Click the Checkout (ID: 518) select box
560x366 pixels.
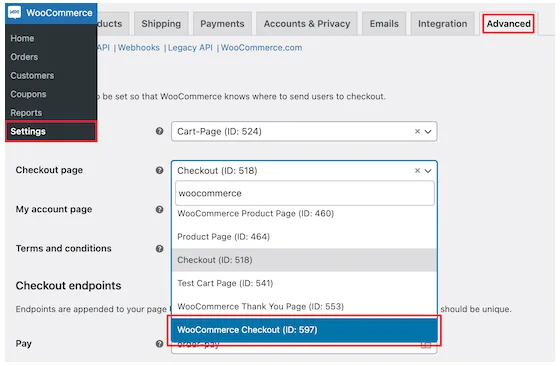pos(304,171)
